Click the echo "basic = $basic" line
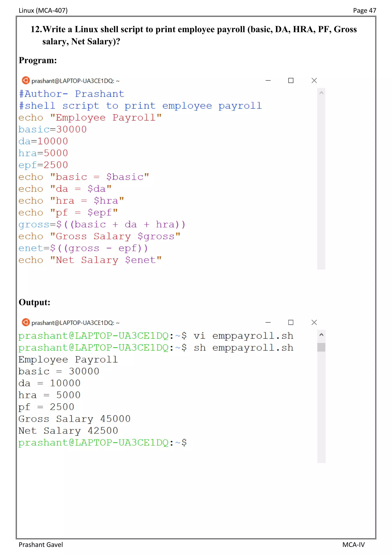 84,177
